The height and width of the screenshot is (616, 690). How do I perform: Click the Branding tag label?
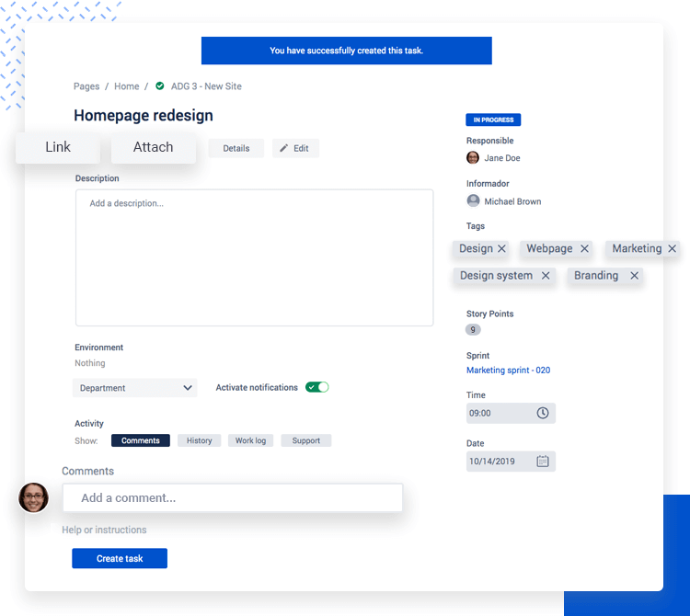click(596, 276)
